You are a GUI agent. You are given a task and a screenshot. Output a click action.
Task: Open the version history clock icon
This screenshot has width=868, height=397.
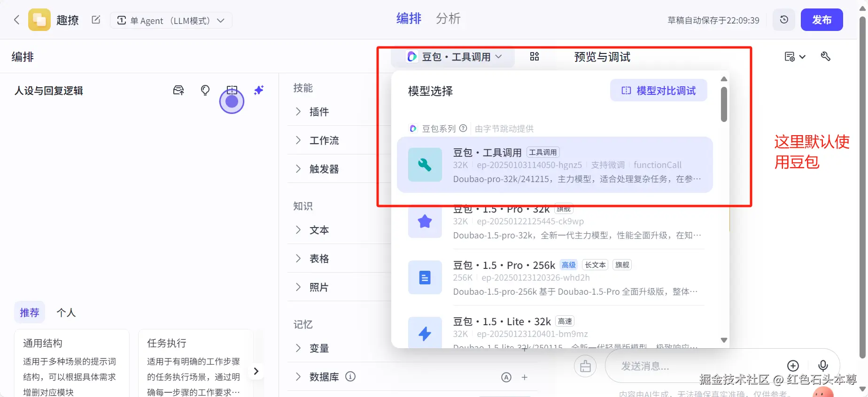(x=784, y=20)
